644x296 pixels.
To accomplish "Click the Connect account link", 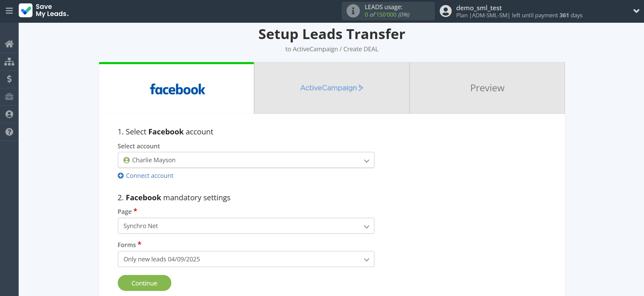I will [149, 176].
